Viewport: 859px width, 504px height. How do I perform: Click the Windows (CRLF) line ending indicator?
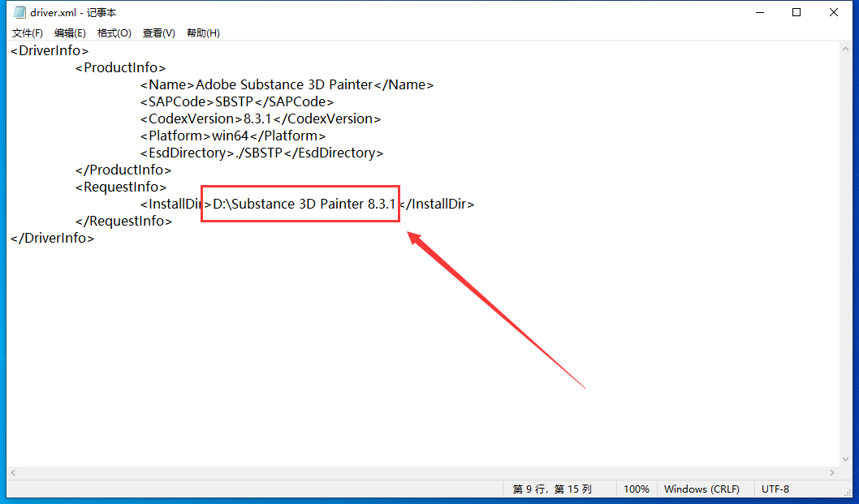pos(701,489)
